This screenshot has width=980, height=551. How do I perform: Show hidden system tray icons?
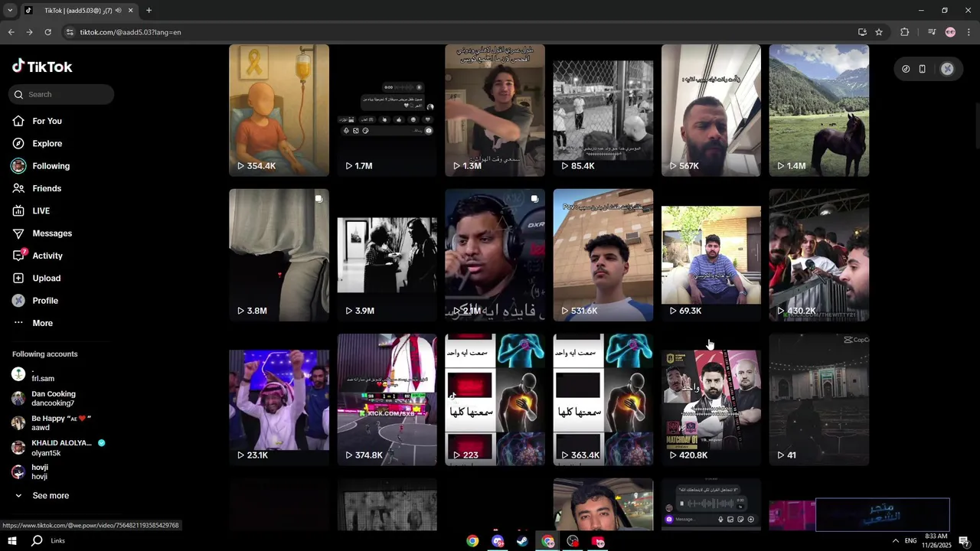tap(895, 541)
